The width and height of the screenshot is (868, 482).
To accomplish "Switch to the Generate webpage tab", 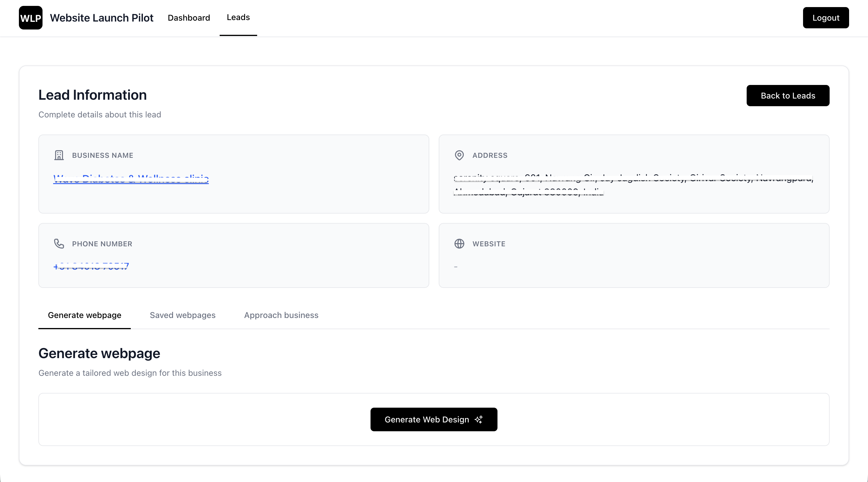I will click(x=84, y=315).
